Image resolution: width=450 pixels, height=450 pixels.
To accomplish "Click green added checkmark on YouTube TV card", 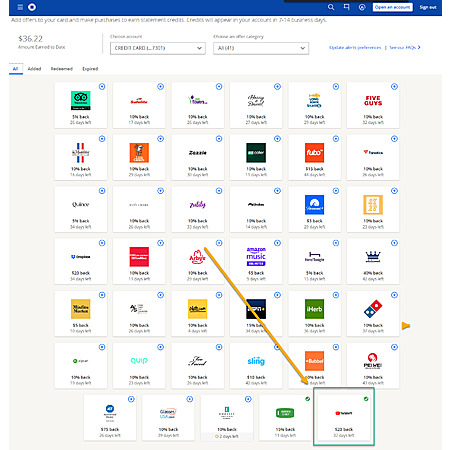I will click(366, 399).
